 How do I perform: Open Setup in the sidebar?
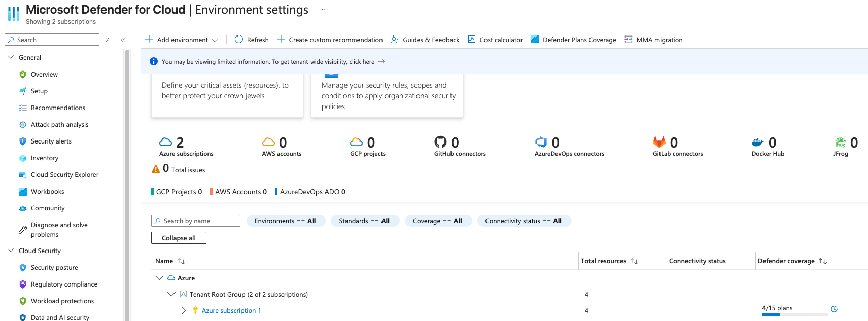39,91
